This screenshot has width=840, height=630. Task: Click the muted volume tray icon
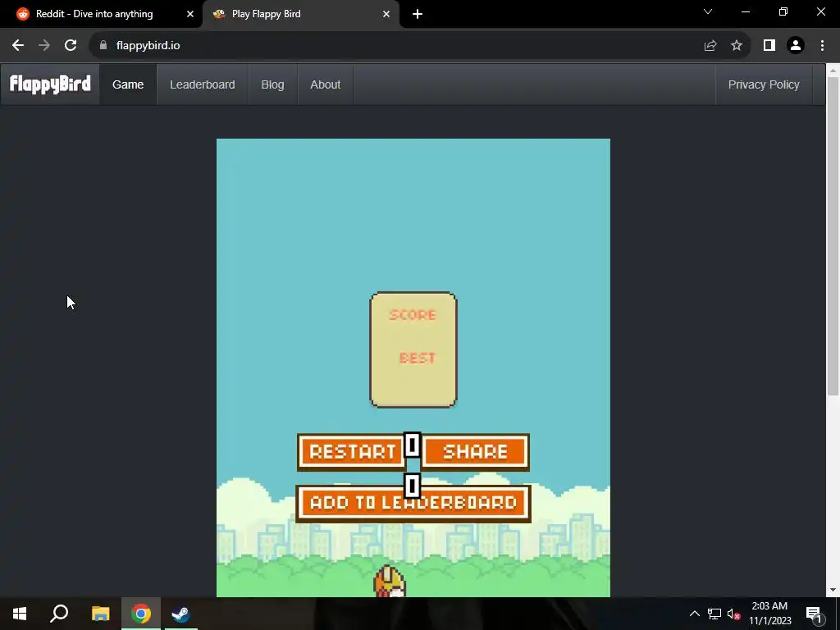(733, 614)
